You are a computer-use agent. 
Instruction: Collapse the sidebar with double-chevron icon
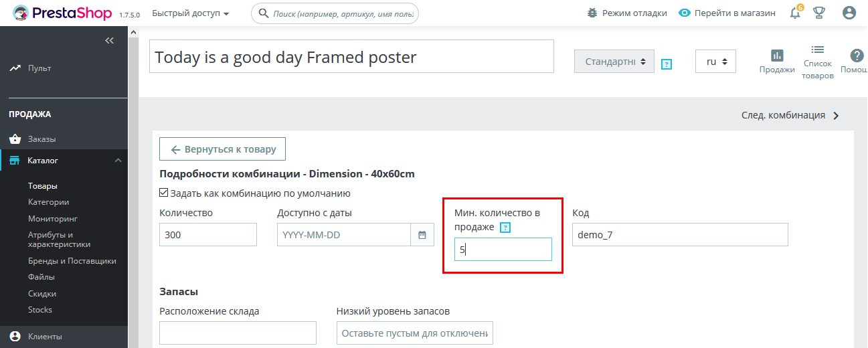click(110, 41)
